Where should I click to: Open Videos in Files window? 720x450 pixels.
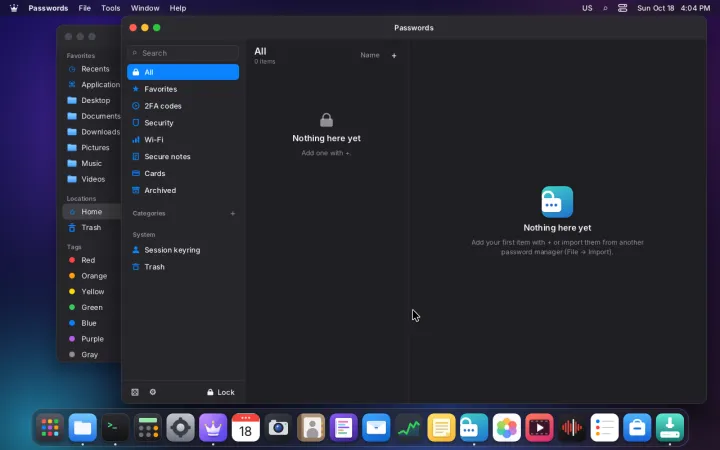click(91, 179)
